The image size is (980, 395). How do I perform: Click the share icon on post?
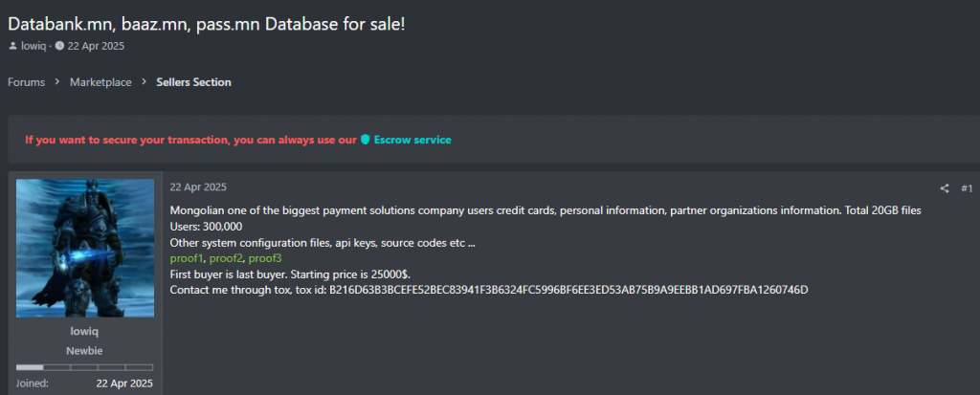pyautogui.click(x=945, y=188)
